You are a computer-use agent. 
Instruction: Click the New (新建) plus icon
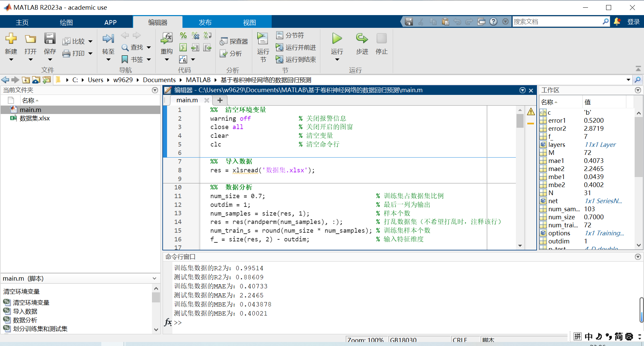pos(11,39)
